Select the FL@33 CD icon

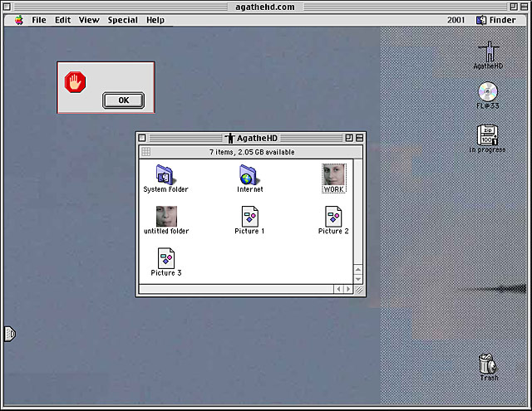point(488,91)
